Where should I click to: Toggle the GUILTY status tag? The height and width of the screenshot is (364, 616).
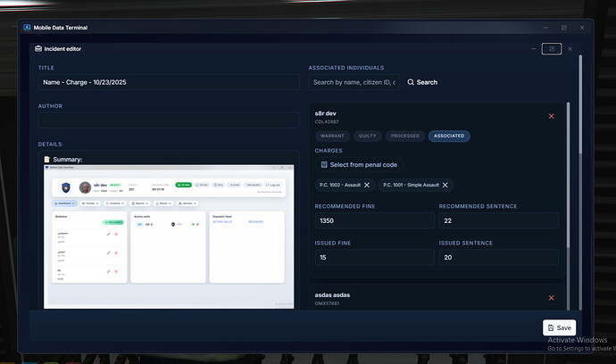(367, 136)
